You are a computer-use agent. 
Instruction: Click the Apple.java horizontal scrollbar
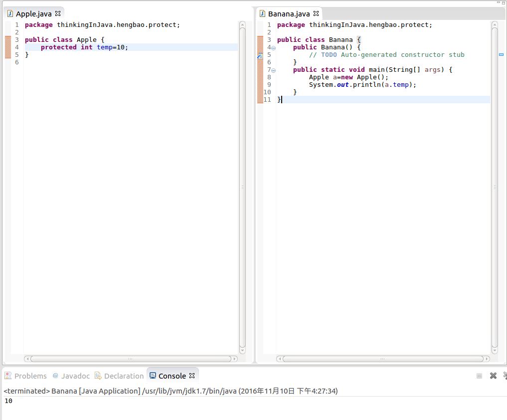point(131,359)
